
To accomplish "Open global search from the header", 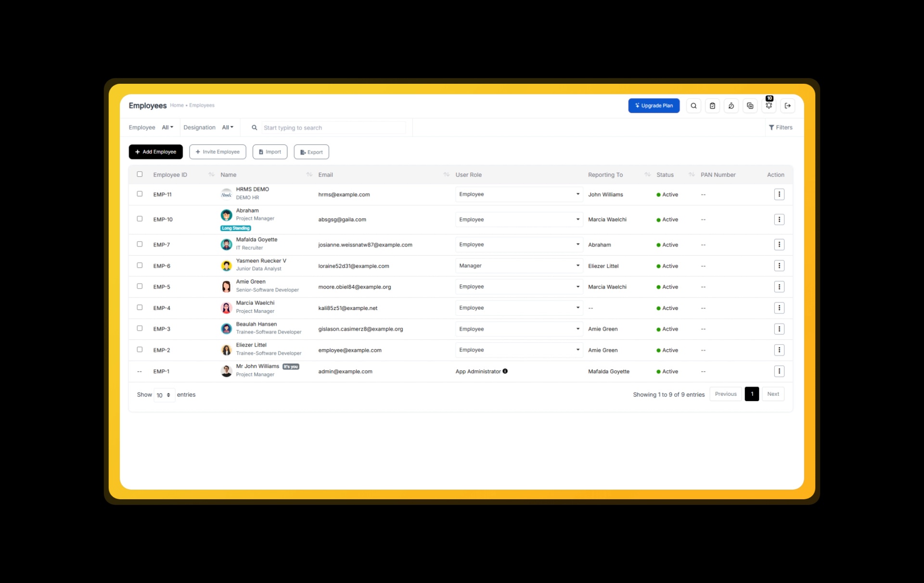I will [x=693, y=105].
